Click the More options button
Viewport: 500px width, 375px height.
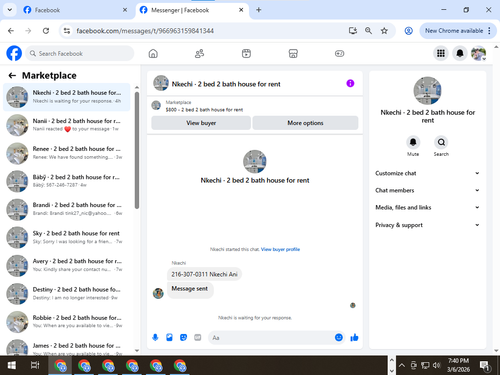[305, 123]
